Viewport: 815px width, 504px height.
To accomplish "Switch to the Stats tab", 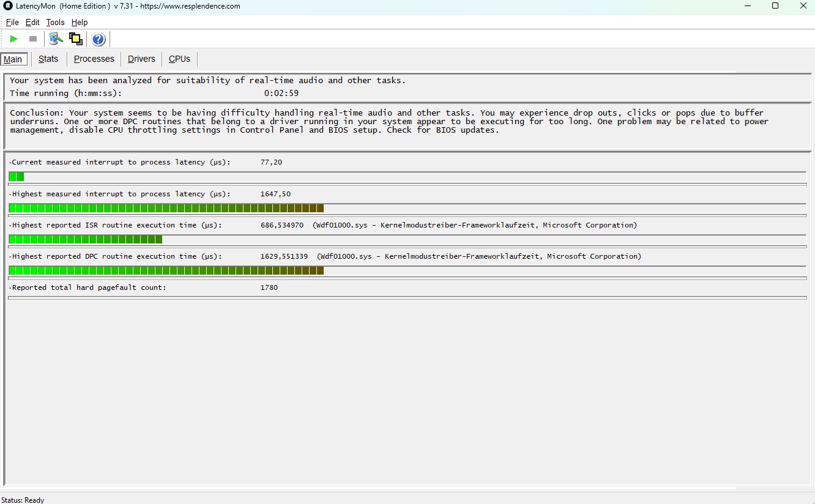I will [x=48, y=59].
